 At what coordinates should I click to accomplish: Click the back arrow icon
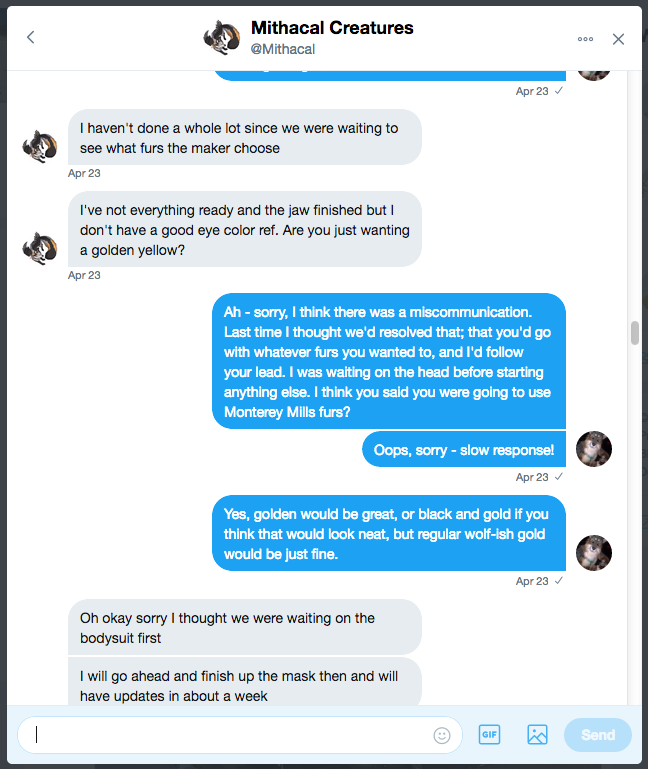pos(31,38)
